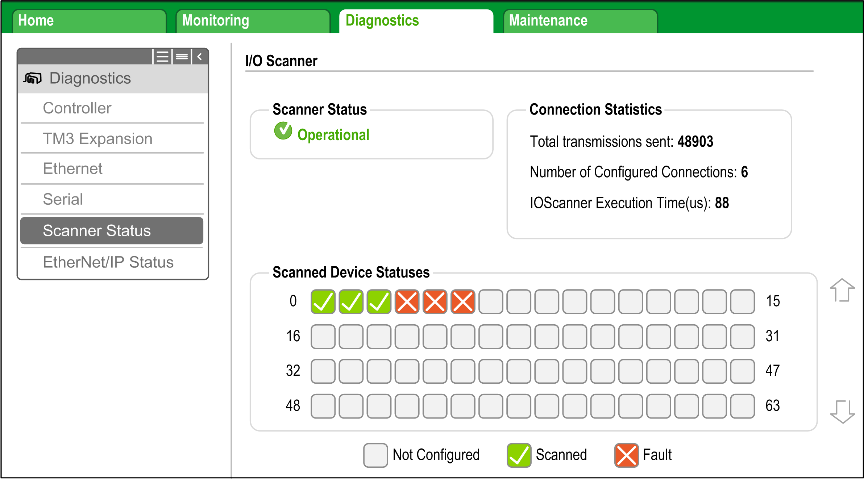This screenshot has height=479, width=868.
Task: Go to the Home tab
Action: 89,21
